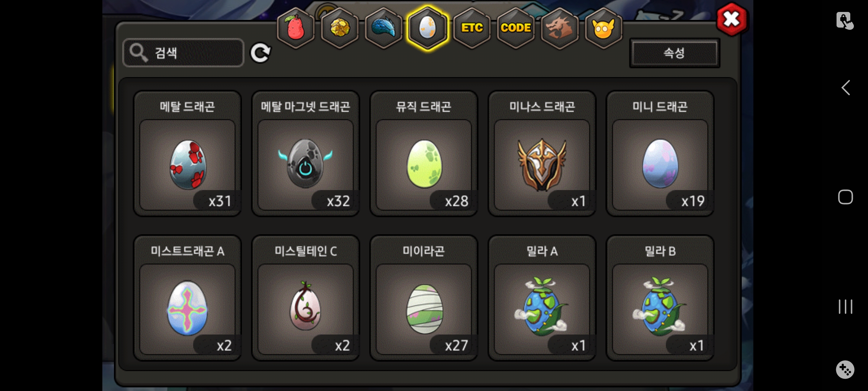Select the brown dragon head tab
The width and height of the screenshot is (868, 391).
point(559,28)
